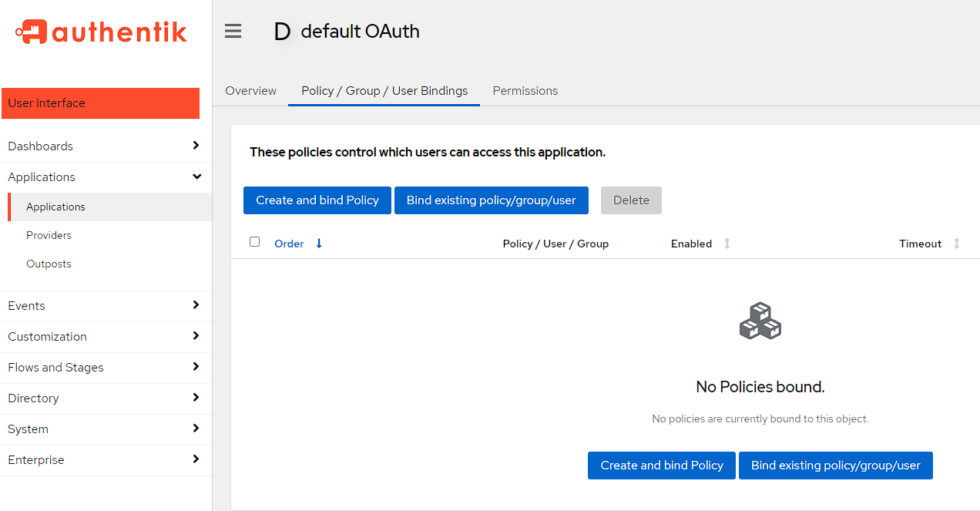Image resolution: width=980 pixels, height=511 pixels.
Task: Click the authentik logo
Action: (x=101, y=32)
